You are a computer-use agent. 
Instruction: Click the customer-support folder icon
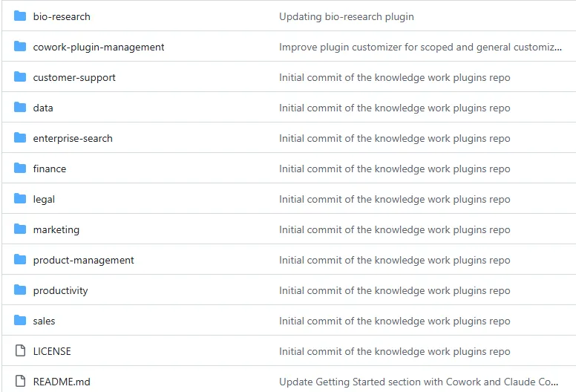tap(20, 77)
